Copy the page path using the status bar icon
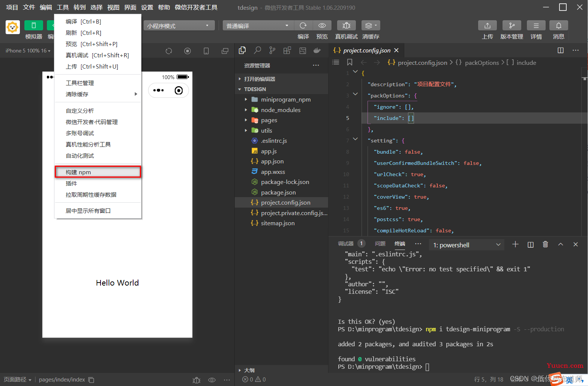Image resolution: width=588 pixels, height=386 pixels. tap(91, 380)
